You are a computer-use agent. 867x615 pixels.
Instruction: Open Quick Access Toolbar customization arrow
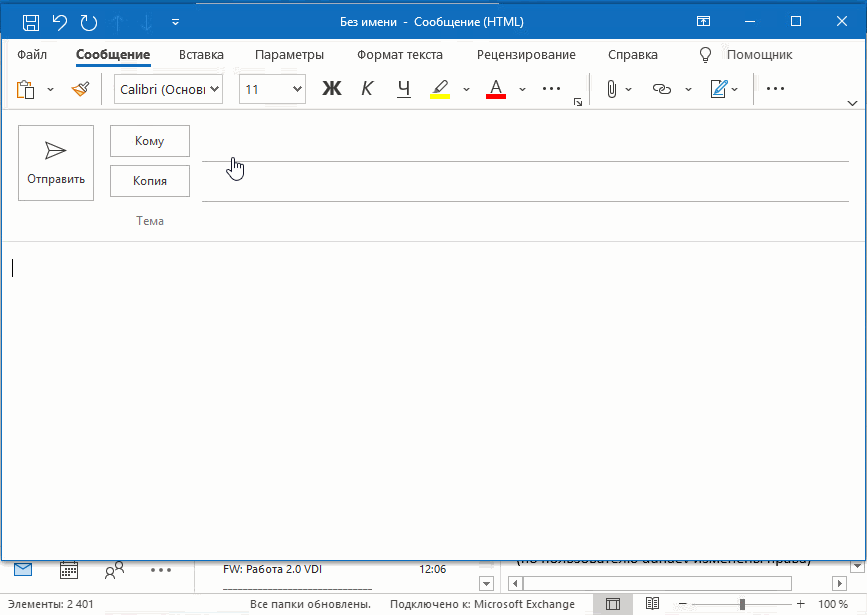(x=175, y=22)
